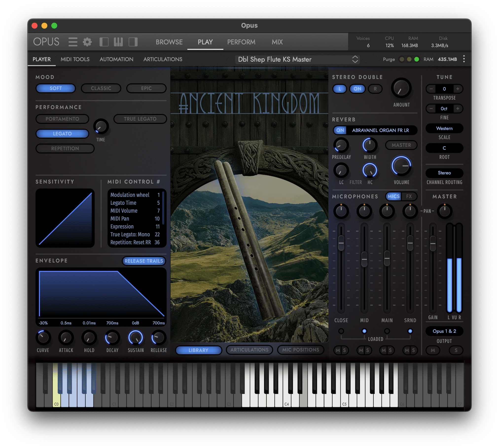This screenshot has height=448, width=499.
Task: Select the R stereo double channel
Action: pyautogui.click(x=375, y=89)
